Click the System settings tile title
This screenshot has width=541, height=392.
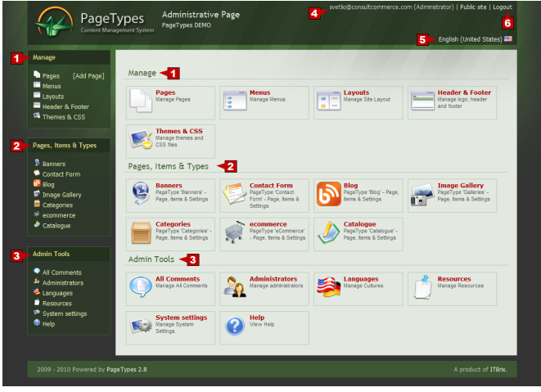pos(181,318)
